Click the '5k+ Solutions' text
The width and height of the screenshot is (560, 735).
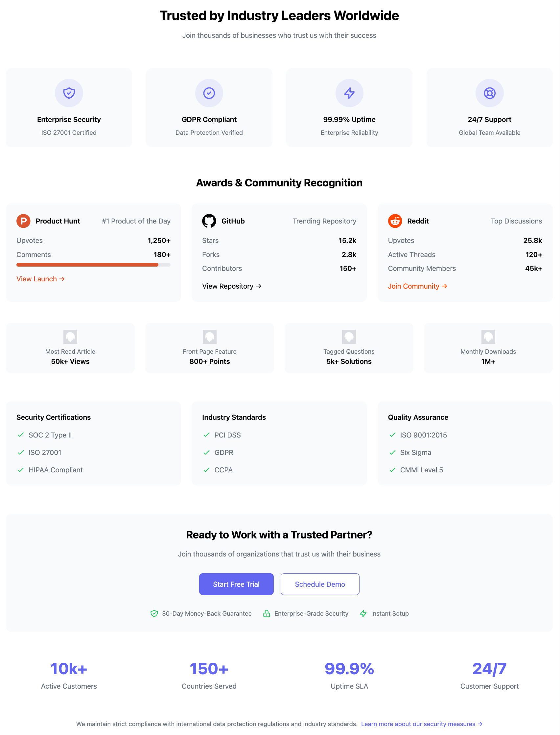coord(349,361)
